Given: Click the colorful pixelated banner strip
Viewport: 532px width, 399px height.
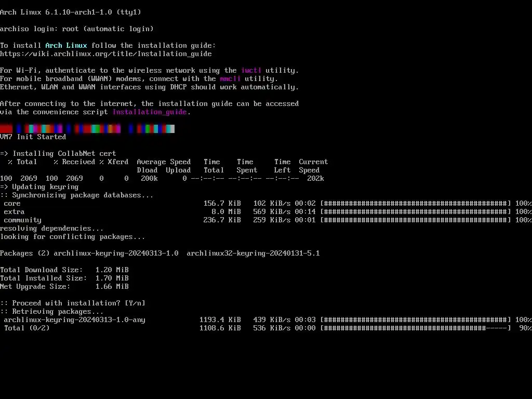Looking at the screenshot, I should pos(87,129).
